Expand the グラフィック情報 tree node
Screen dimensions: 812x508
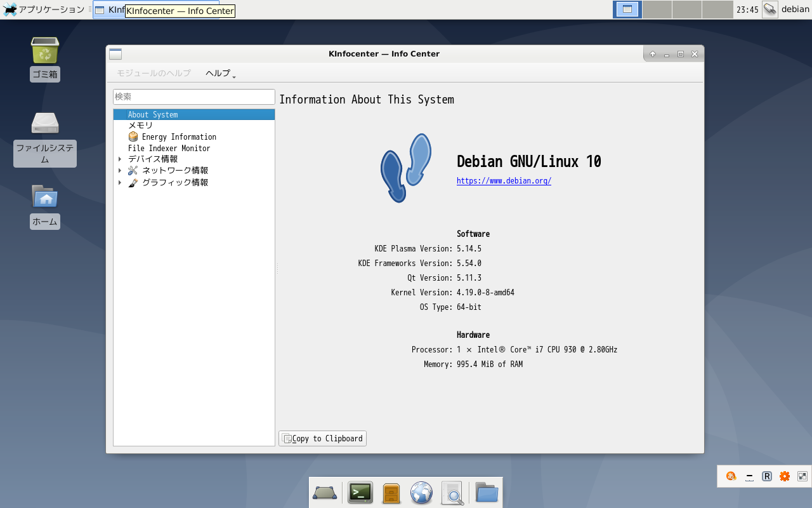click(x=120, y=183)
